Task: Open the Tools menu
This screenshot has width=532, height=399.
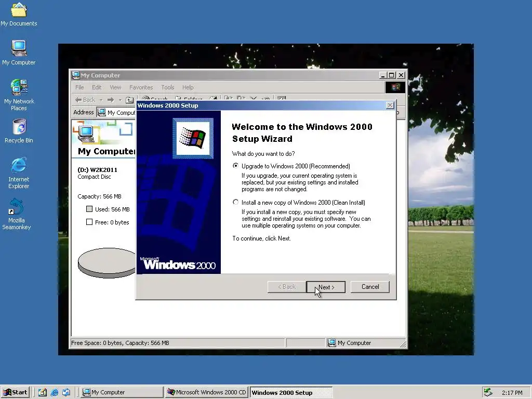Action: click(168, 87)
